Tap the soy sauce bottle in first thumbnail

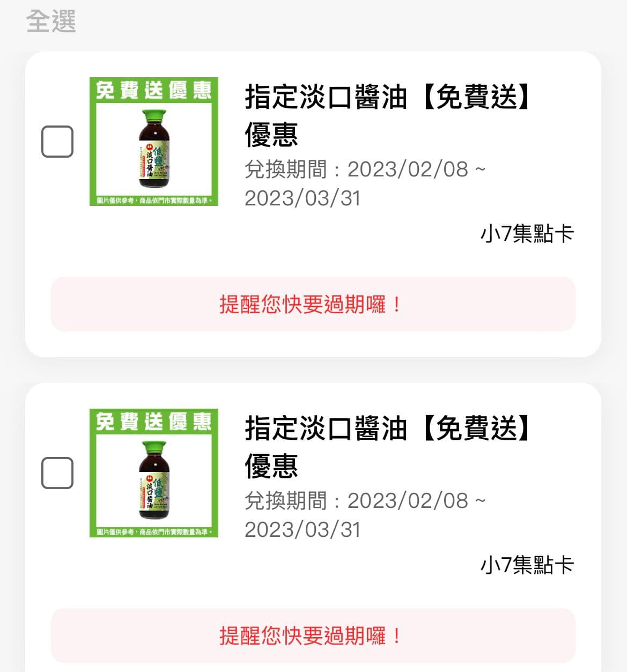154,148
